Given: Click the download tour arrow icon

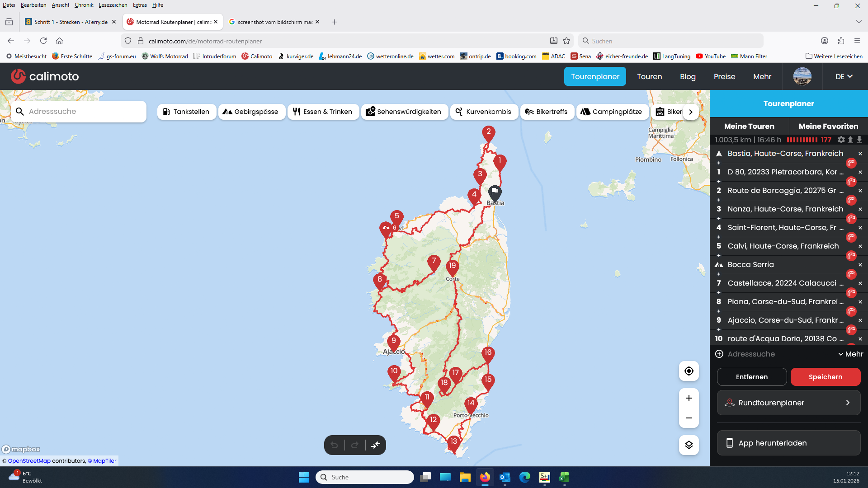Looking at the screenshot, I should 859,140.
